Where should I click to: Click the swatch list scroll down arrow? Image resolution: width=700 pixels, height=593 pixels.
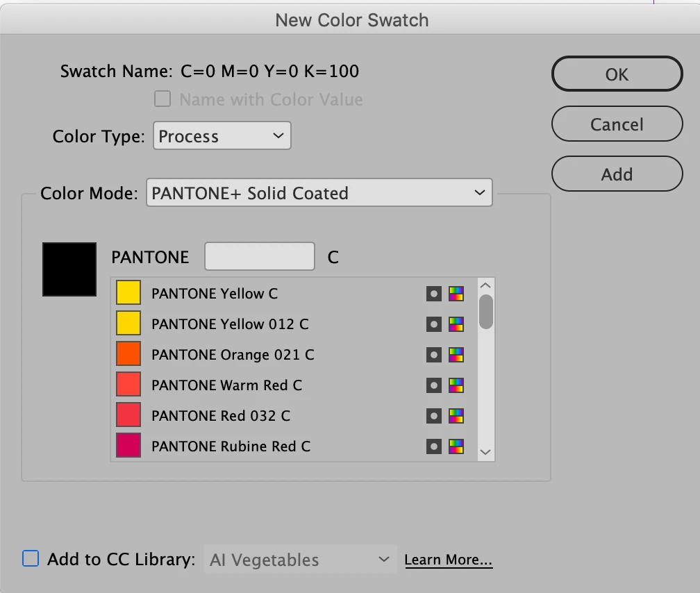tap(486, 452)
